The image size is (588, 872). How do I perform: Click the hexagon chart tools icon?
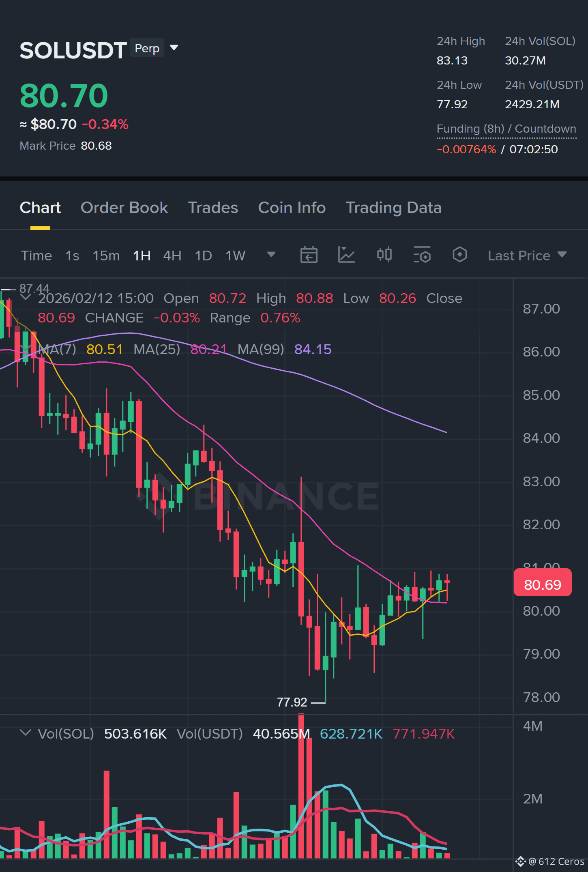[x=459, y=255]
